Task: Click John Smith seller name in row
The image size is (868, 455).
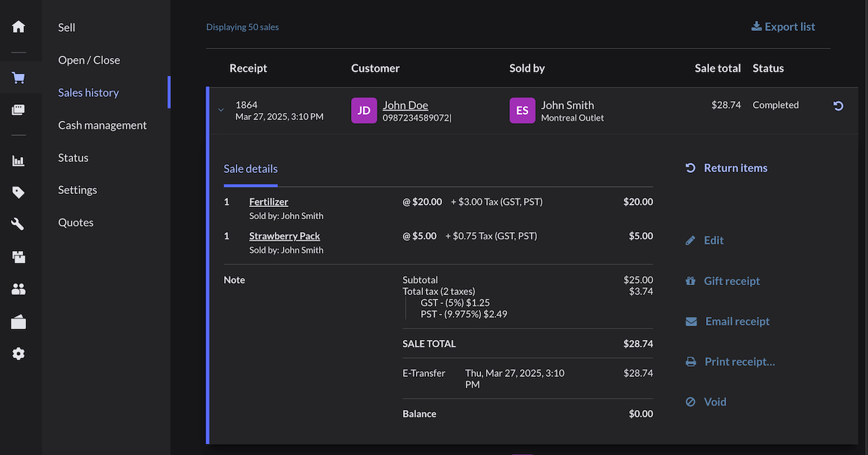Action: point(568,105)
